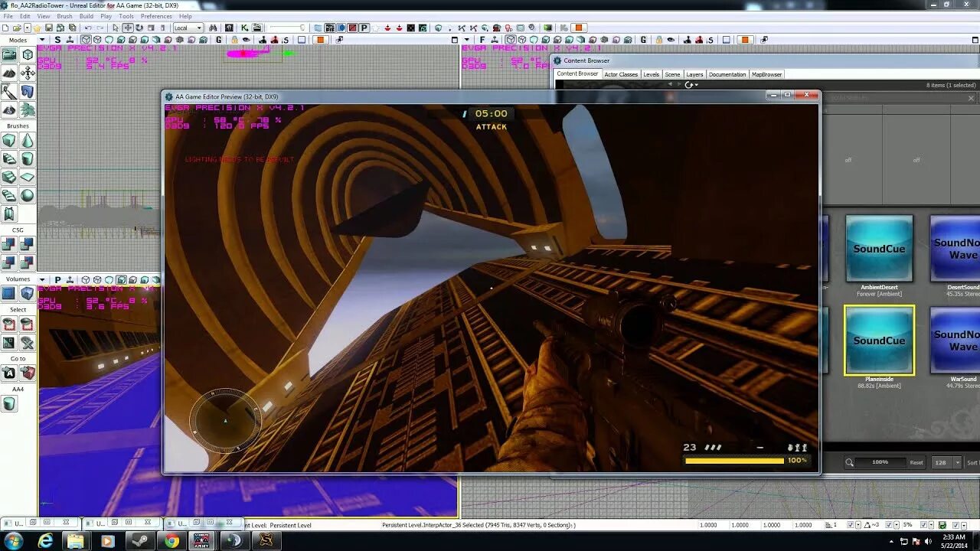
Task: Click Reset next to thumbnail zoom
Action: (x=916, y=462)
